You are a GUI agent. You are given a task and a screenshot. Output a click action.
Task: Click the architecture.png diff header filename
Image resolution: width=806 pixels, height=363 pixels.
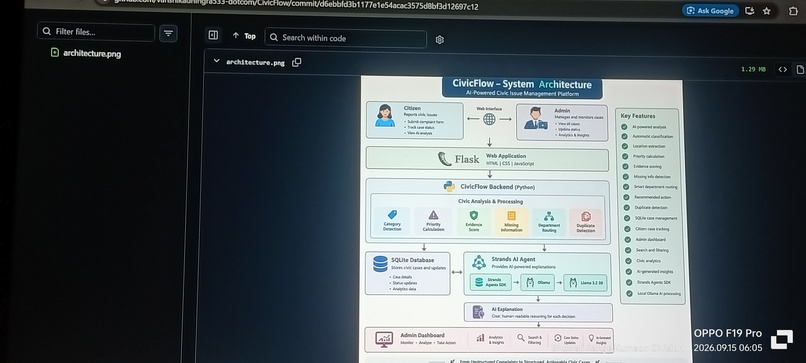255,63
